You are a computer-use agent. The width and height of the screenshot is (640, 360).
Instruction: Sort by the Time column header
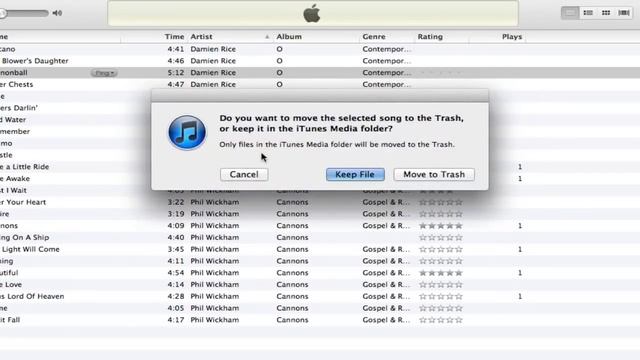[174, 37]
